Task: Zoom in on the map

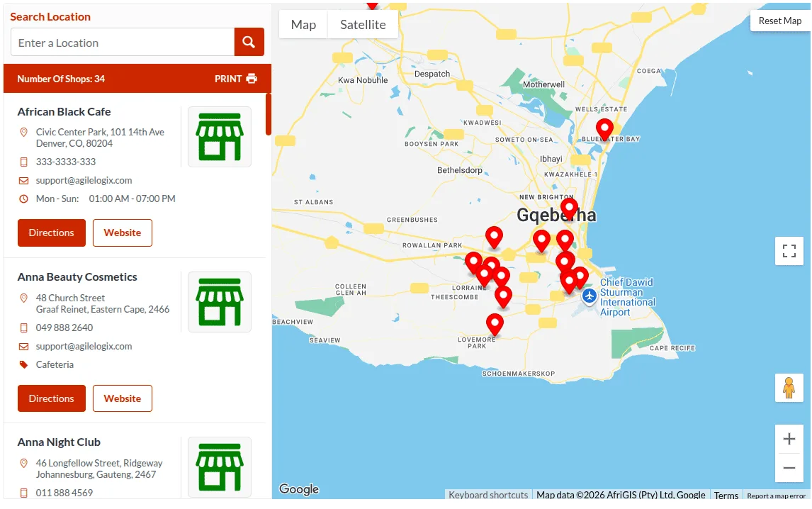Action: click(789, 439)
